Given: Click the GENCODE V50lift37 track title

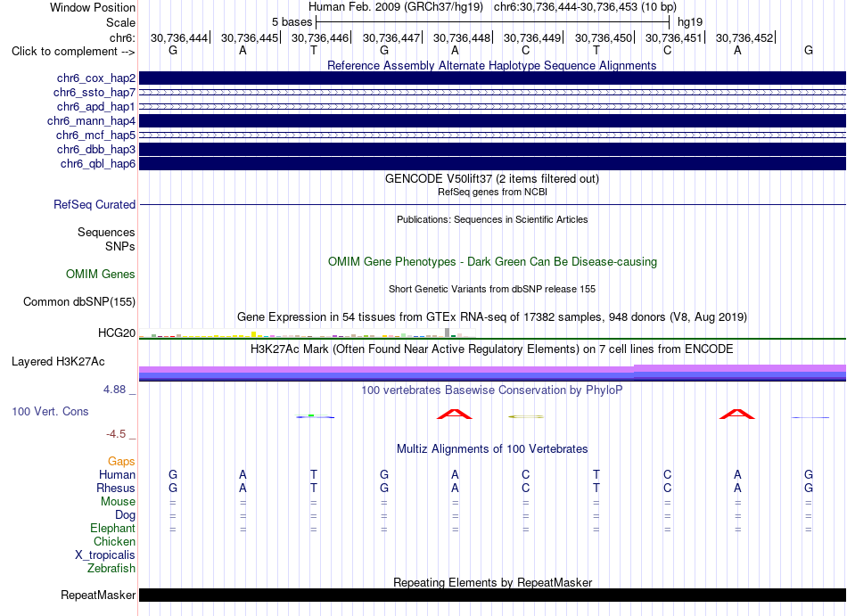Looking at the screenshot, I should 492,178.
